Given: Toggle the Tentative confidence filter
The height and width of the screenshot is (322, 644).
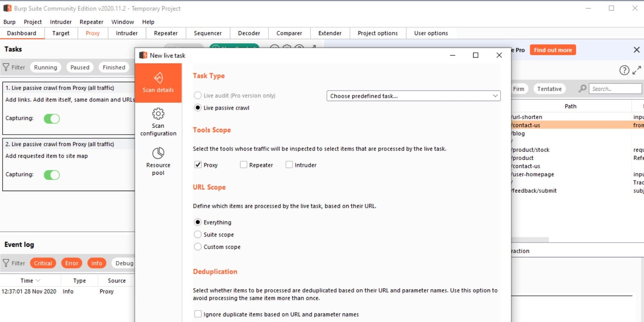Looking at the screenshot, I should [x=549, y=89].
